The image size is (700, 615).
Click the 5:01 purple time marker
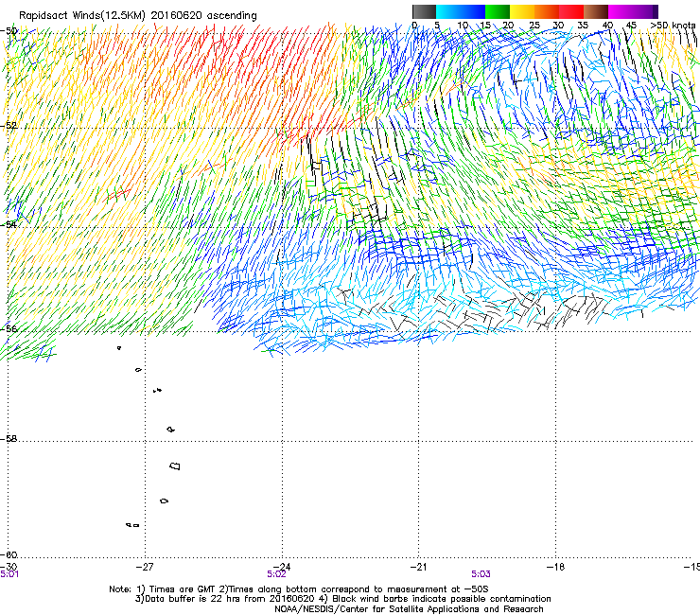9,574
